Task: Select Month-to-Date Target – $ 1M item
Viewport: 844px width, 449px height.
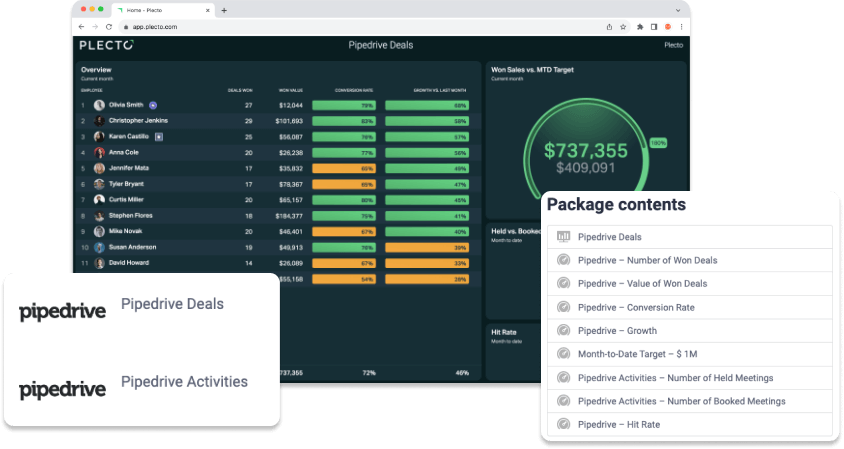Action: click(x=690, y=354)
